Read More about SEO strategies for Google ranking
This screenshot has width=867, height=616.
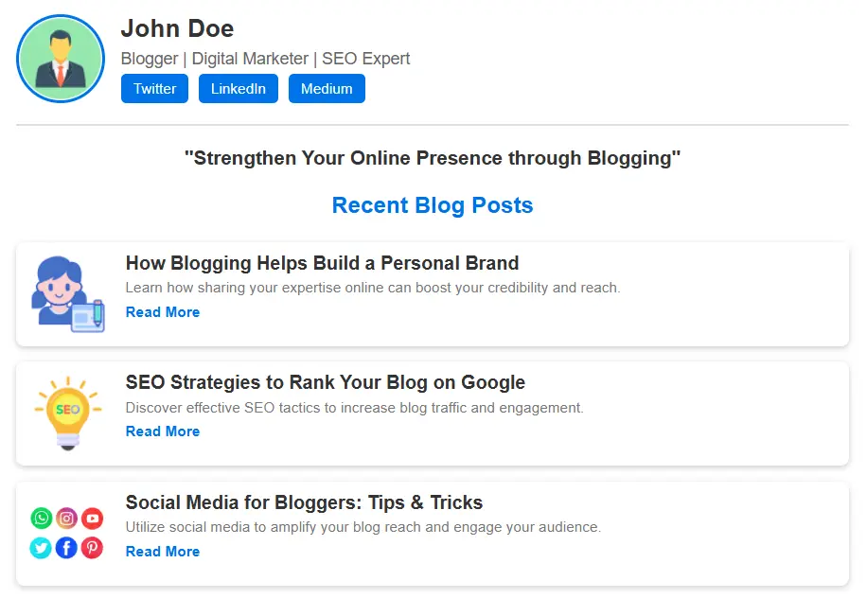pyautogui.click(x=162, y=431)
